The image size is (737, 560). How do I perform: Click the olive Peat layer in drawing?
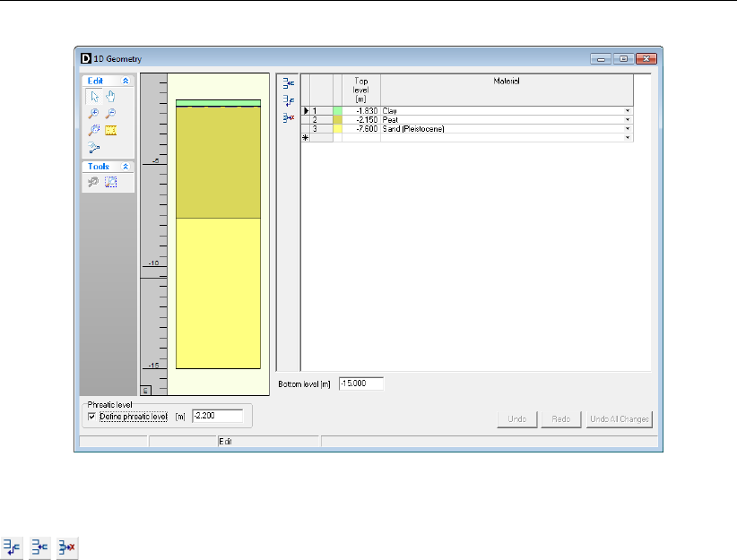click(218, 162)
